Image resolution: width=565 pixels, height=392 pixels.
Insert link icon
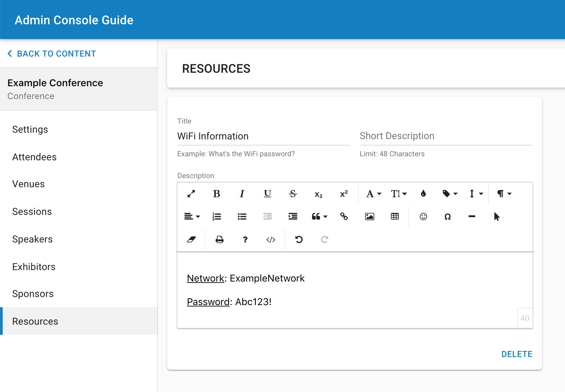tap(344, 216)
